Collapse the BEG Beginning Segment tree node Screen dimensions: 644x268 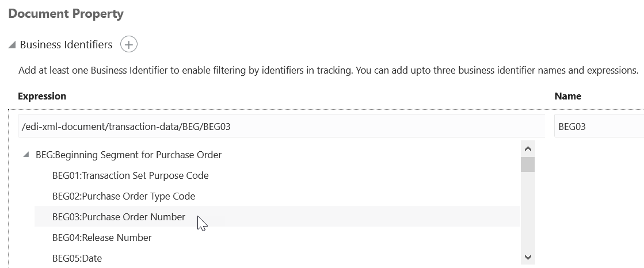(26, 155)
